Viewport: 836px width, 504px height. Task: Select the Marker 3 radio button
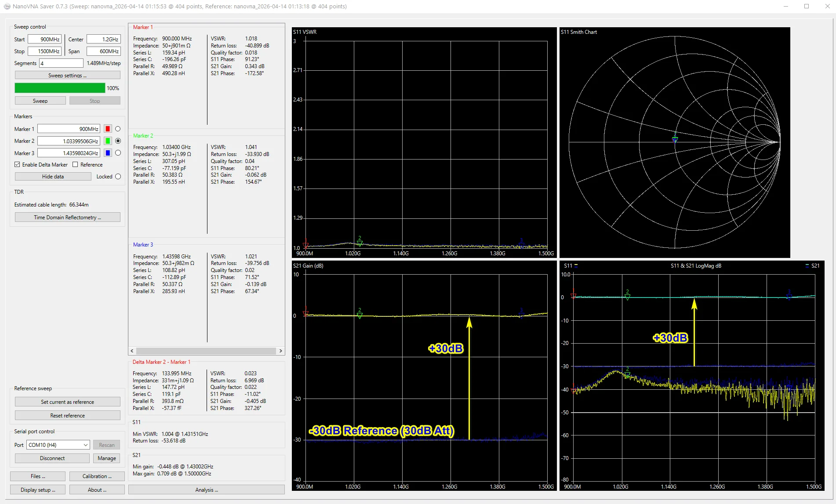point(118,153)
